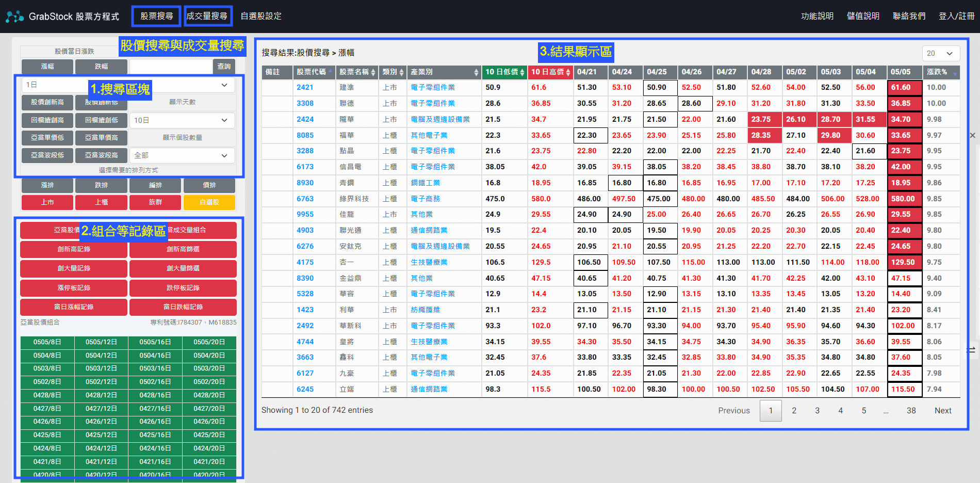The height and width of the screenshot is (483, 980).
Task: Open 創新高篩選
Action: (x=183, y=249)
